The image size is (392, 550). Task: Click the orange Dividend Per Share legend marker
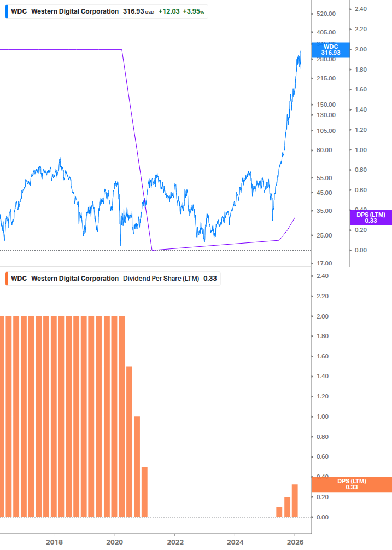coord(7,279)
